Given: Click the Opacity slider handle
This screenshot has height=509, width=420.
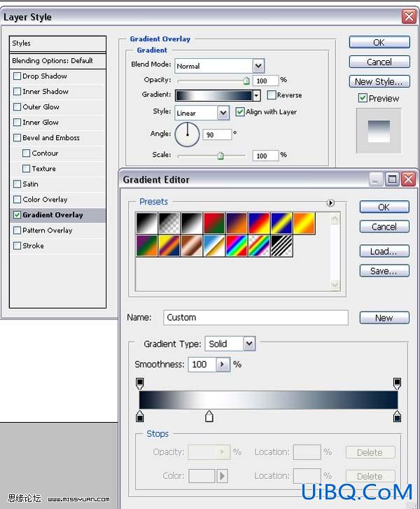Looking at the screenshot, I should click(246, 81).
